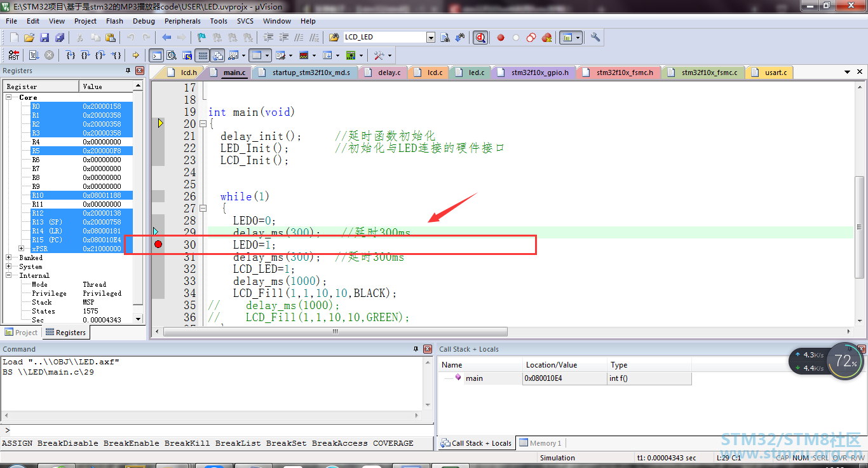Click the RST reset CPU icon

pos(14,55)
